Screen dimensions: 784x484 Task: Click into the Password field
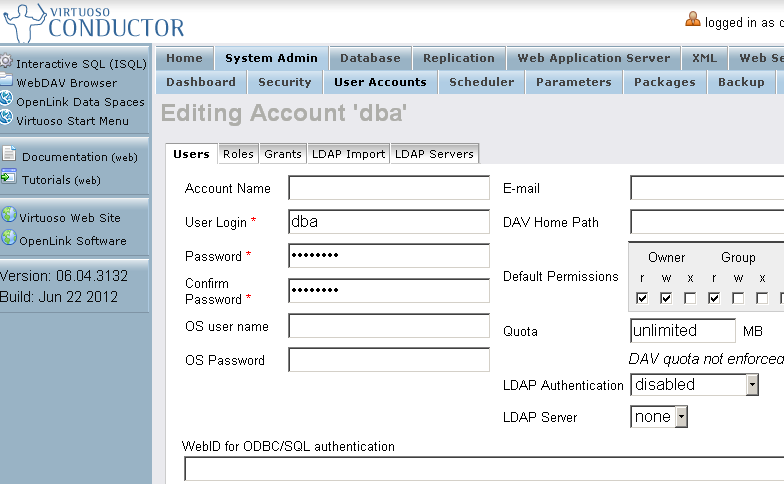(x=389, y=256)
